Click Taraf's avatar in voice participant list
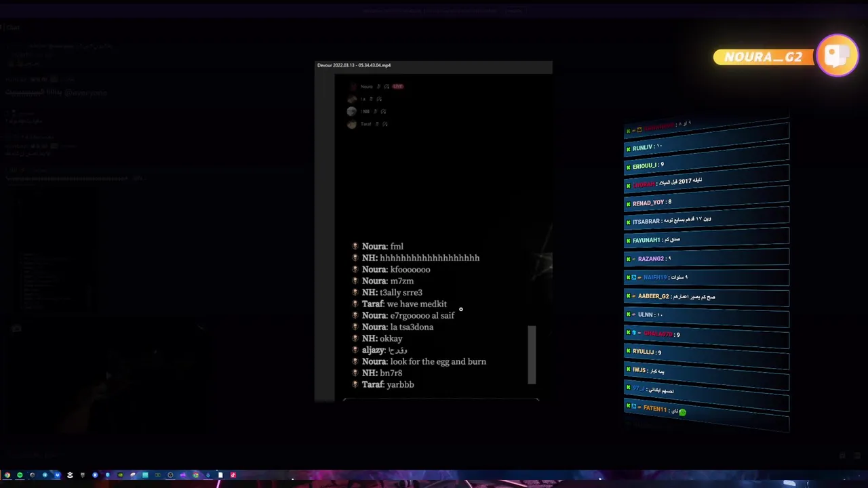This screenshot has height=488, width=868. (x=352, y=124)
